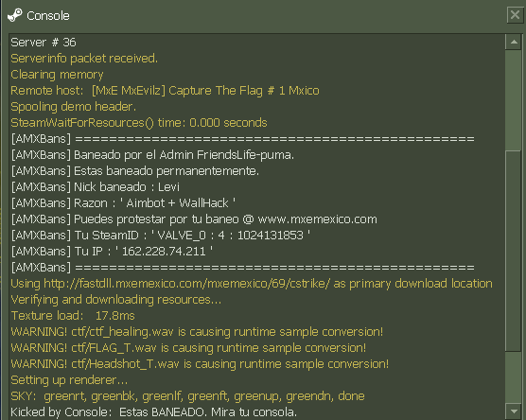Screen dimensions: 526x420
Task: Click the 'Serverinfo packet received.' line
Action: tap(84, 59)
